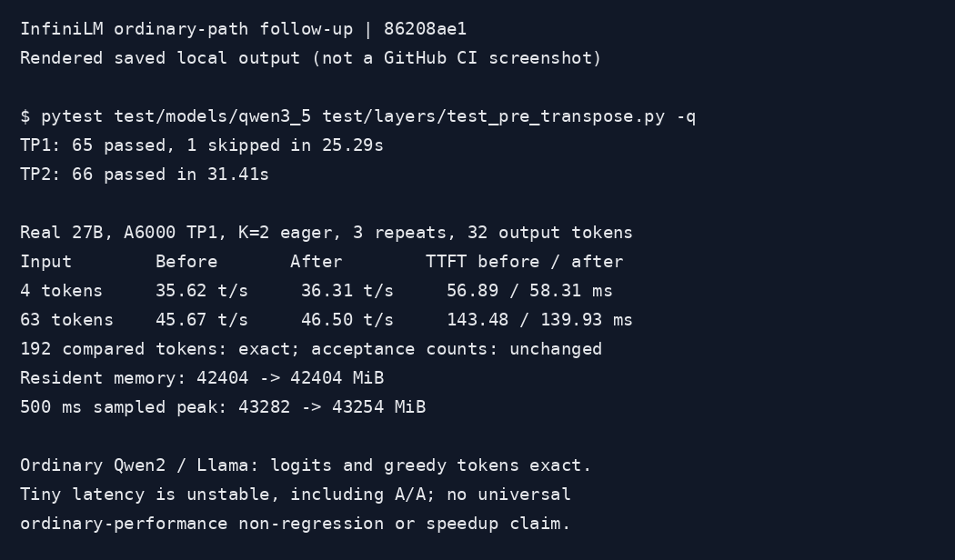Click the 143.48 / 139.93 ms value

(539, 320)
